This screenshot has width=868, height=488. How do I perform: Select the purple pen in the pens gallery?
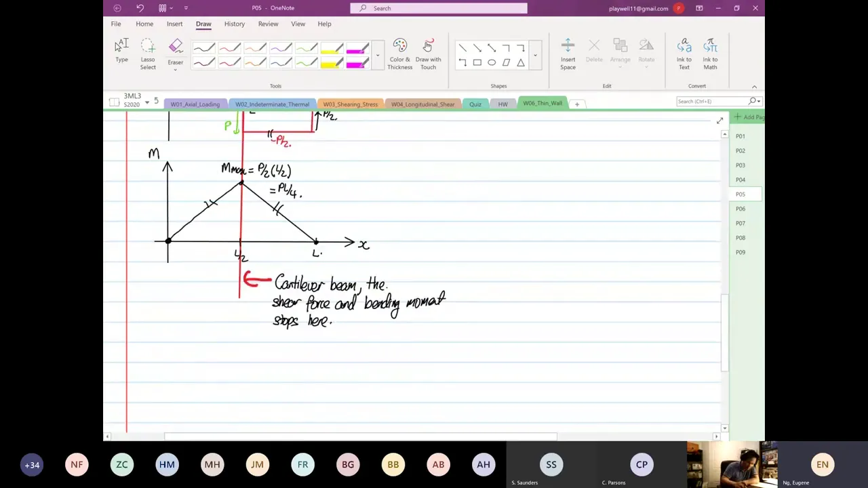point(280,49)
